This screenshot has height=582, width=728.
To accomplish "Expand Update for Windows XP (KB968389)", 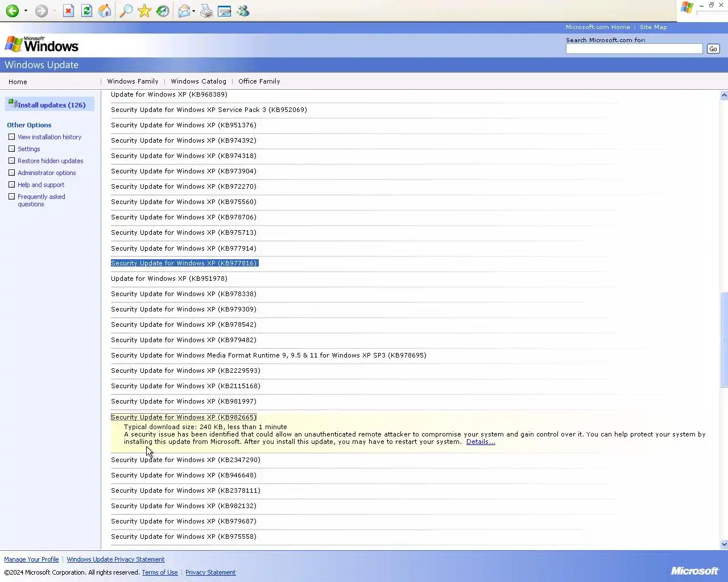I will pos(169,94).
